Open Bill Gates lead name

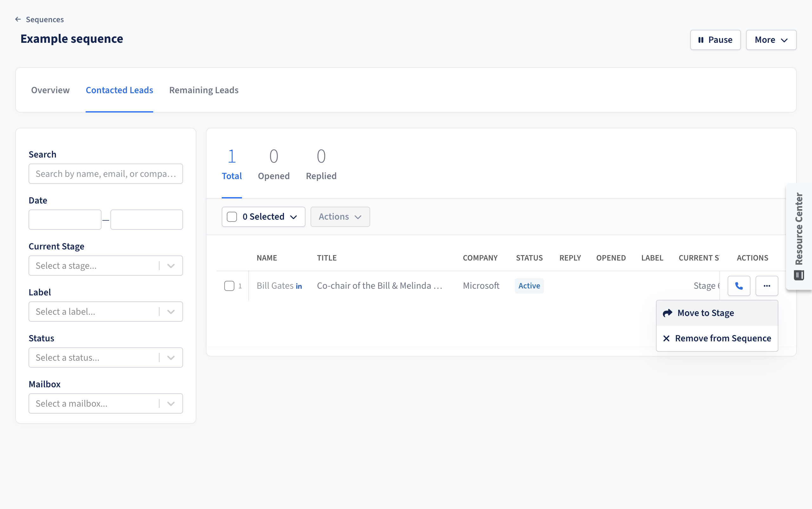click(275, 286)
